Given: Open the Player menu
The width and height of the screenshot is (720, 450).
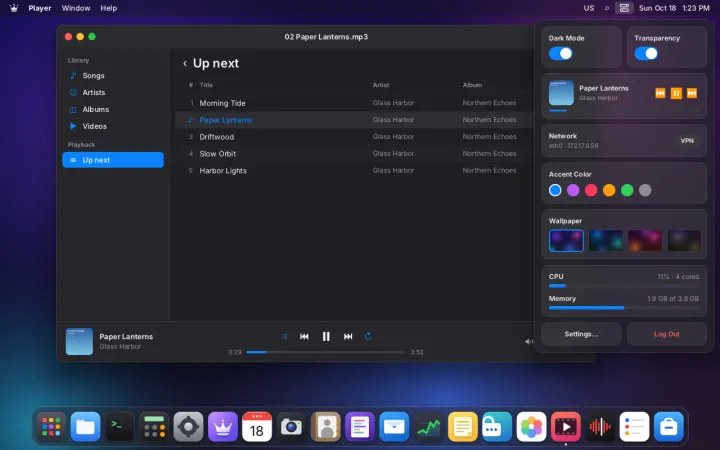Looking at the screenshot, I should [40, 8].
